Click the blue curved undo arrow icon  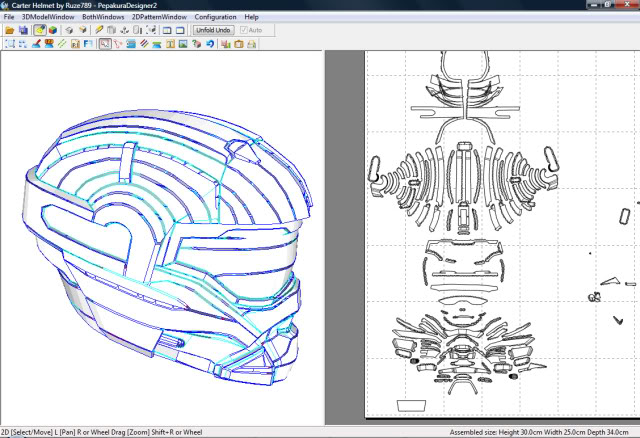pyautogui.click(x=210, y=44)
